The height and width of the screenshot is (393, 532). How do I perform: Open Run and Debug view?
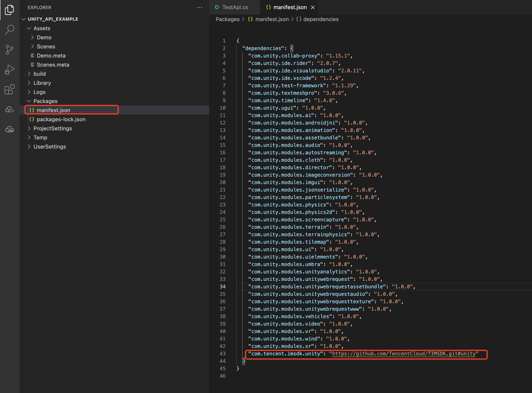(x=10, y=69)
